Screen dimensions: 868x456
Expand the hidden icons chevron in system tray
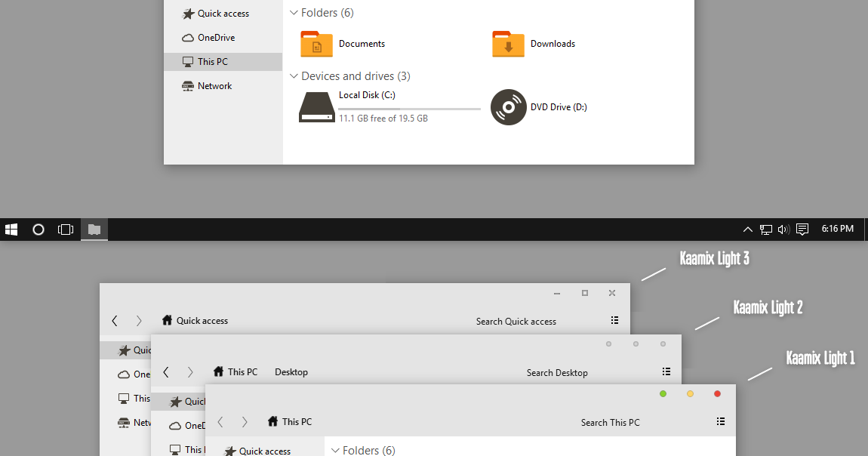tap(747, 229)
